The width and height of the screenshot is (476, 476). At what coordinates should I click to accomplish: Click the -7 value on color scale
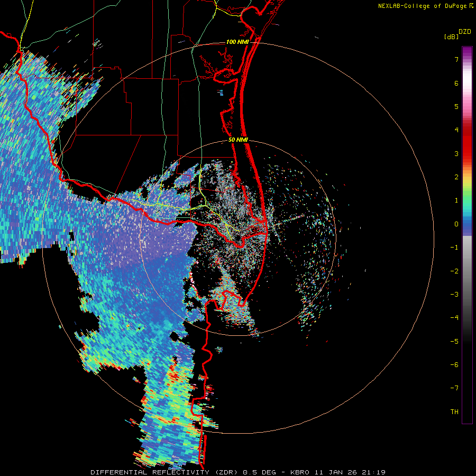[x=454, y=388]
